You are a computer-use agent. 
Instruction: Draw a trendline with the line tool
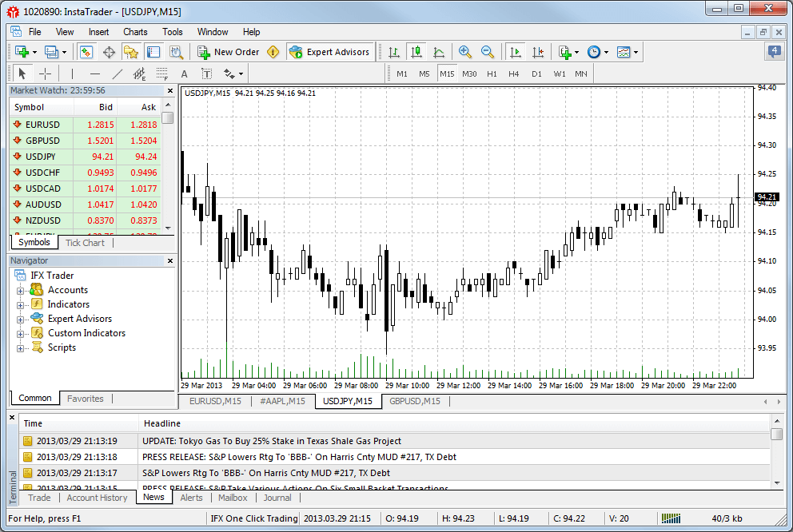(118, 73)
